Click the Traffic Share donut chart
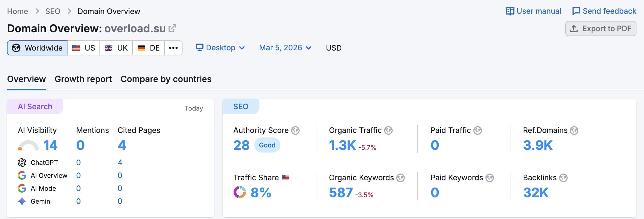Image resolution: width=644 pixels, height=219 pixels. point(240,192)
